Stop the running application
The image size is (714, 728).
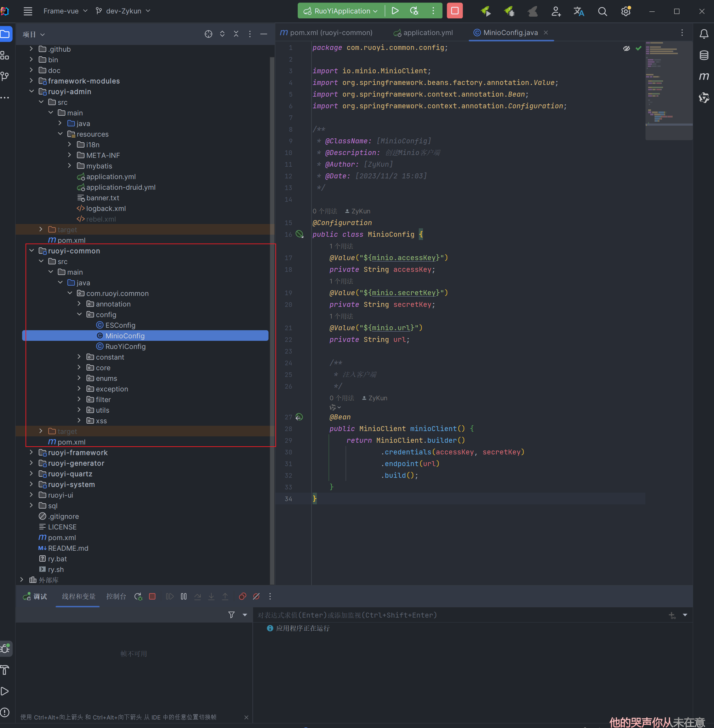click(455, 11)
